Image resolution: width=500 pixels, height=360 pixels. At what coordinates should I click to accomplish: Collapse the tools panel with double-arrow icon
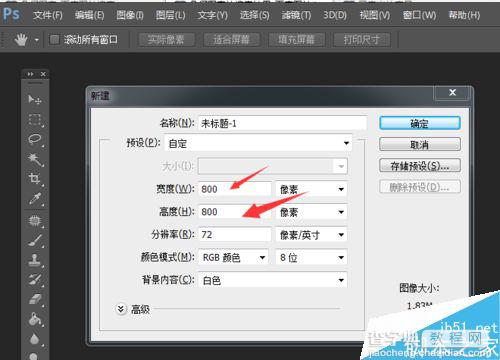click(30, 74)
